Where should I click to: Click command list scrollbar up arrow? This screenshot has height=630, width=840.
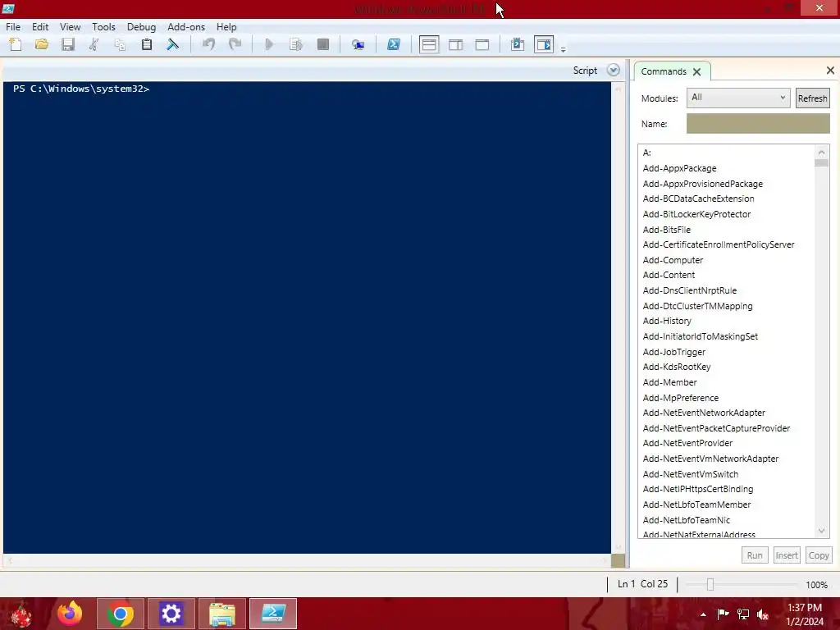(x=821, y=153)
